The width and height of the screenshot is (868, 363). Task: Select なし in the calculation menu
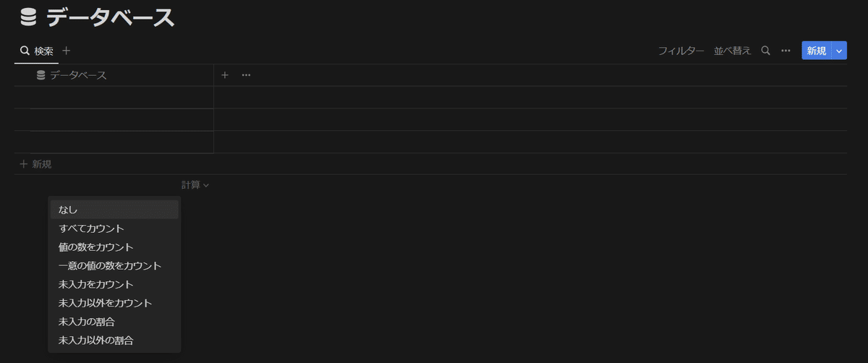(68, 210)
